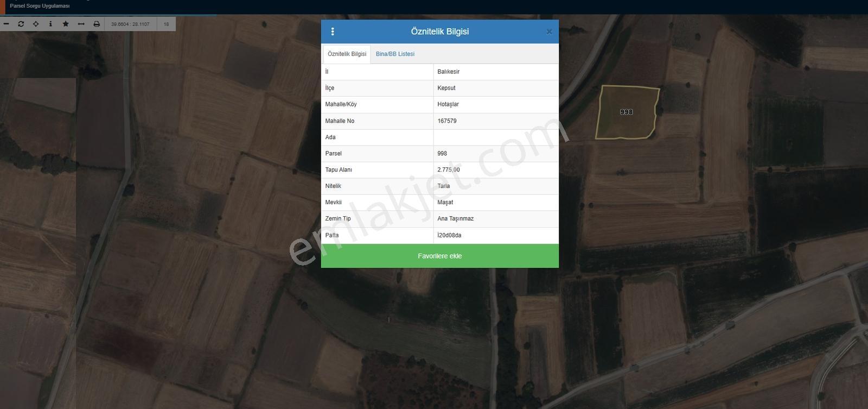This screenshot has height=409, width=868.
Task: Click the zoom level value 18
Action: (166, 24)
